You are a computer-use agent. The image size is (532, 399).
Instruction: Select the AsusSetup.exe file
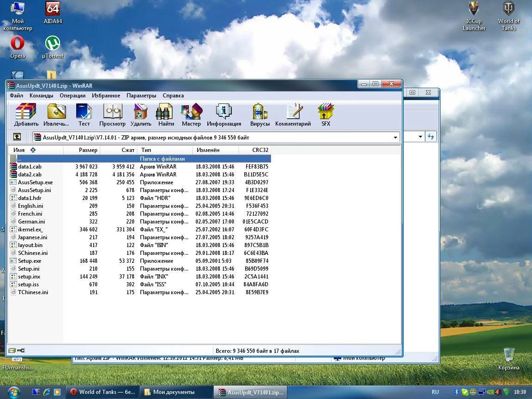[35, 182]
